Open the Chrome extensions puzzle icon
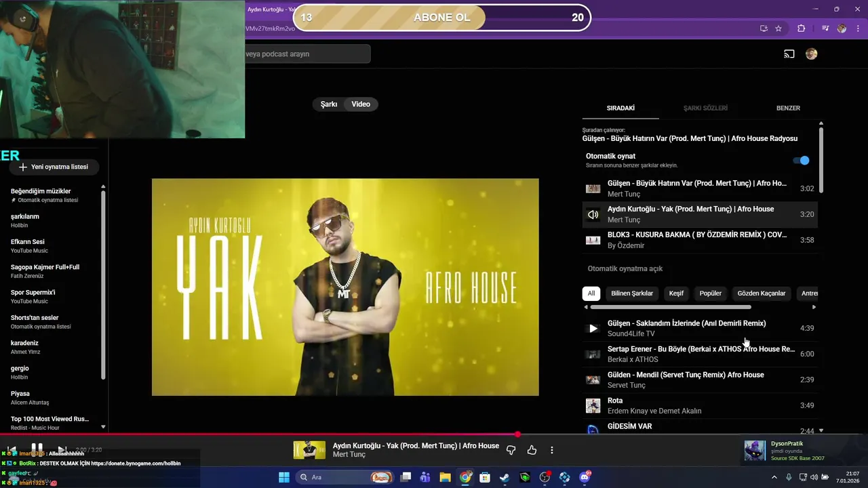868x488 pixels. click(x=802, y=28)
